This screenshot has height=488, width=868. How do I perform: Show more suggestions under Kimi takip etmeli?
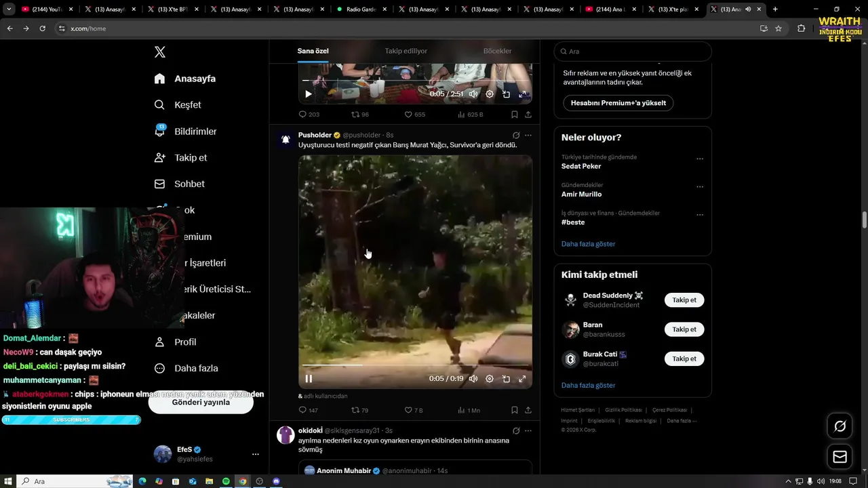[588, 386]
